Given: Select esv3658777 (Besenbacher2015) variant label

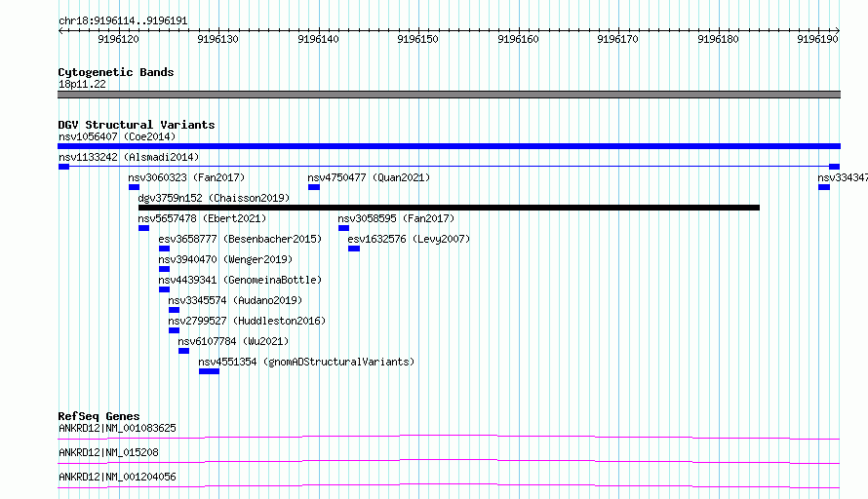Looking at the screenshot, I should pos(240,239).
